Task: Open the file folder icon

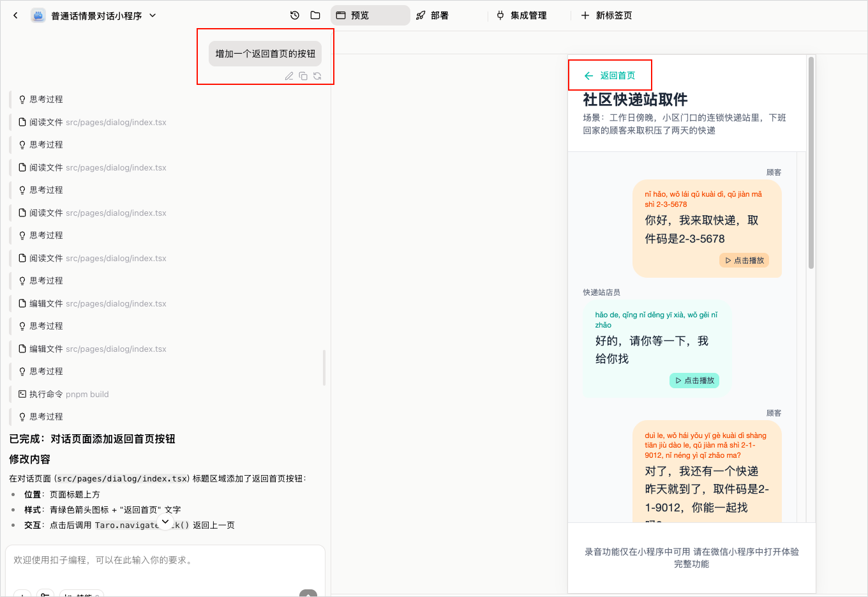Action: pyautogui.click(x=315, y=15)
